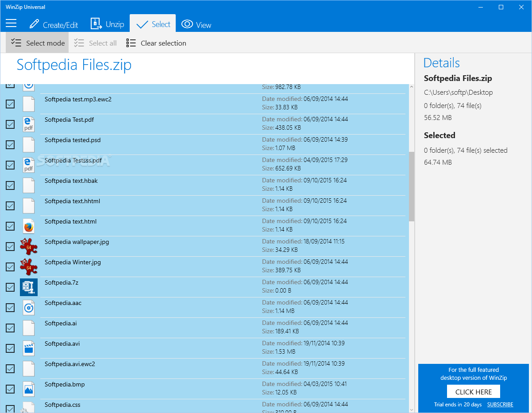Click file name Softpedia.bmp
The width and height of the screenshot is (532, 413).
pos(65,384)
